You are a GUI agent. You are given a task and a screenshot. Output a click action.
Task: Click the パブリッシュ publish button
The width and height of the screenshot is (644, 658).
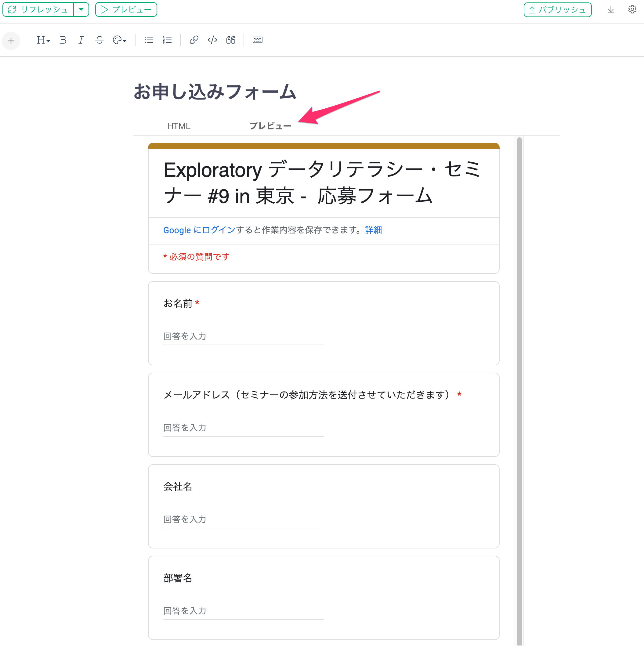(557, 10)
